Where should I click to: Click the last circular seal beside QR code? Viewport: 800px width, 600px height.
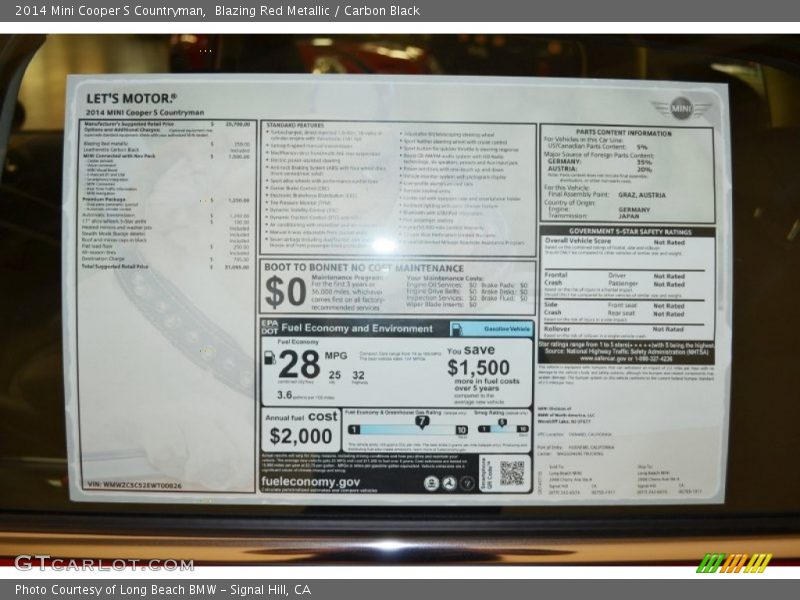coord(469,483)
